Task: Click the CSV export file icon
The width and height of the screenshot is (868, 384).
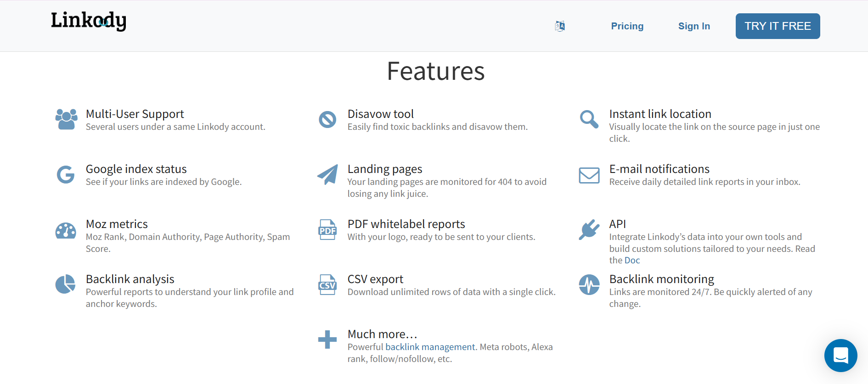Action: (x=327, y=285)
